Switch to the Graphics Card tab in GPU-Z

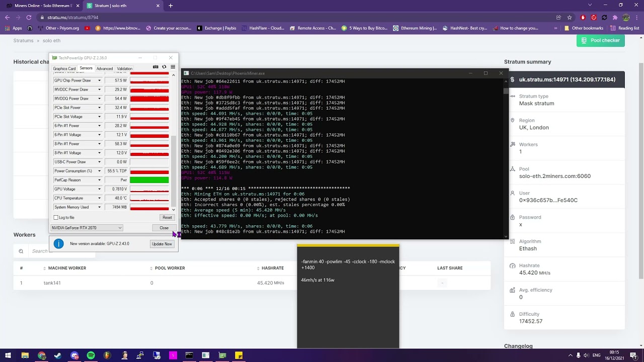pos(64,68)
